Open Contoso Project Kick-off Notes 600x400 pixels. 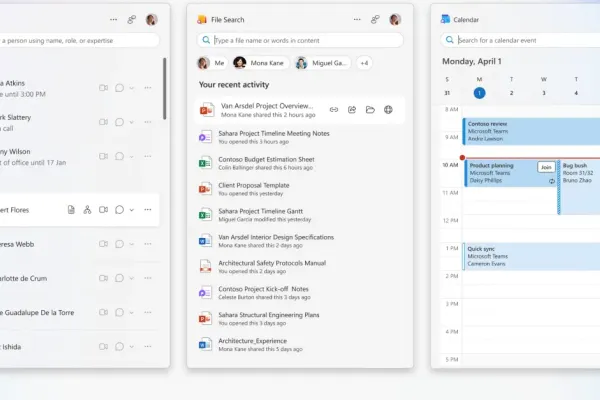300,293
